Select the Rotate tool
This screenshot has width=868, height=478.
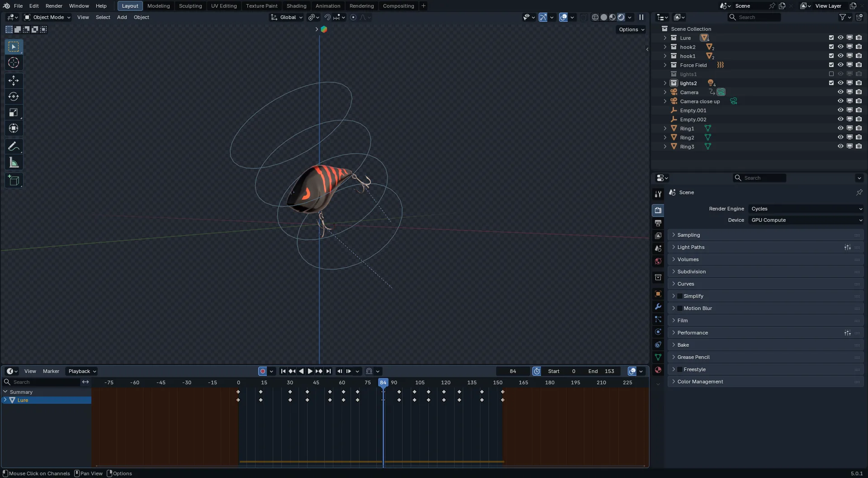pyautogui.click(x=14, y=96)
